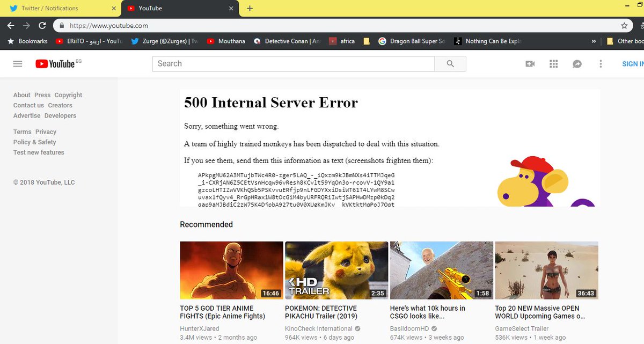The image size is (644, 344).
Task: Select the YouTube tab
Action: [181, 8]
